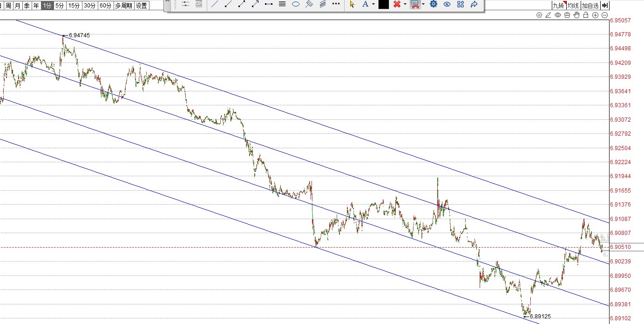644x324 pixels.
Task: Switch to the 30分 period
Action: pyautogui.click(x=90, y=6)
